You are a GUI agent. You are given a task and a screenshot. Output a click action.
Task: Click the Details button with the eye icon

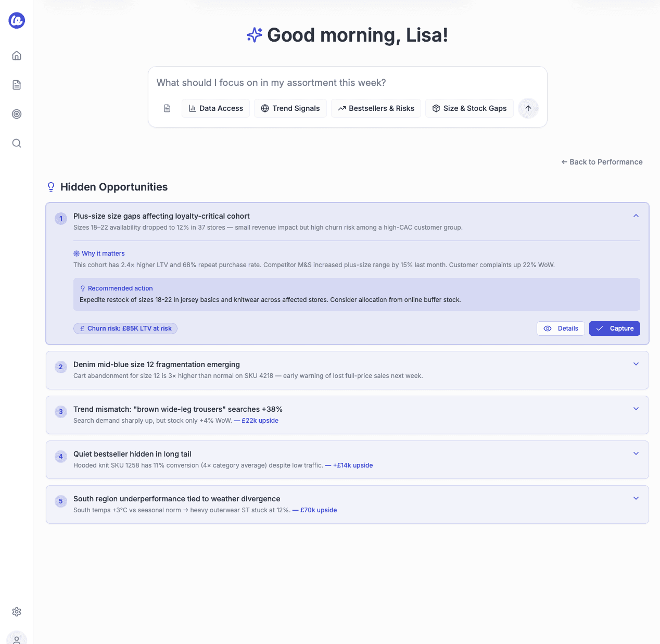[x=561, y=329]
